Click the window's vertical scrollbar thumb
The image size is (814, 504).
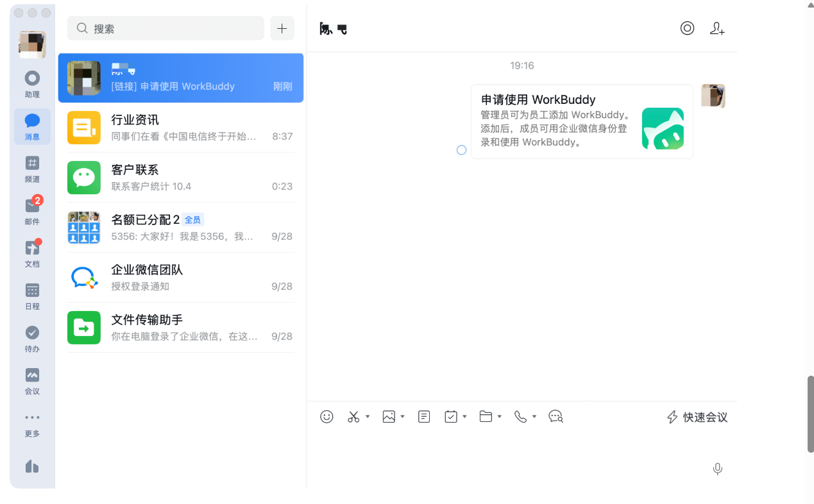(x=810, y=414)
